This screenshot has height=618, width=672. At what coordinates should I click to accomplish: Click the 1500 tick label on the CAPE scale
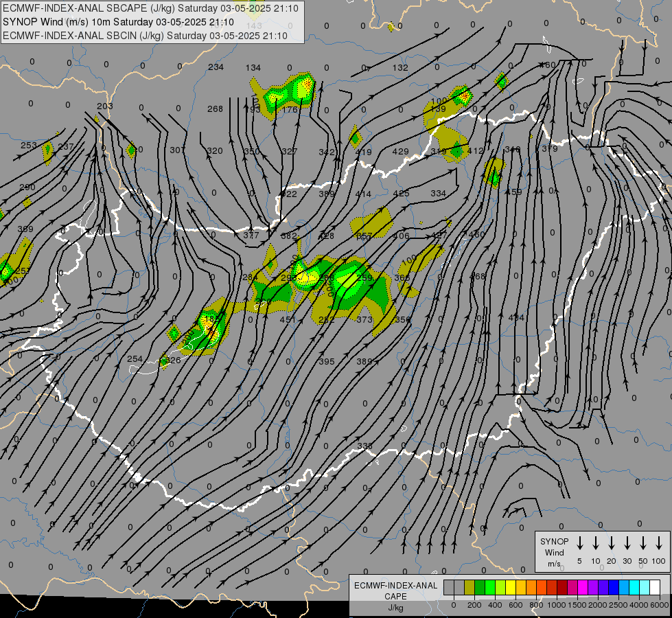577,605
